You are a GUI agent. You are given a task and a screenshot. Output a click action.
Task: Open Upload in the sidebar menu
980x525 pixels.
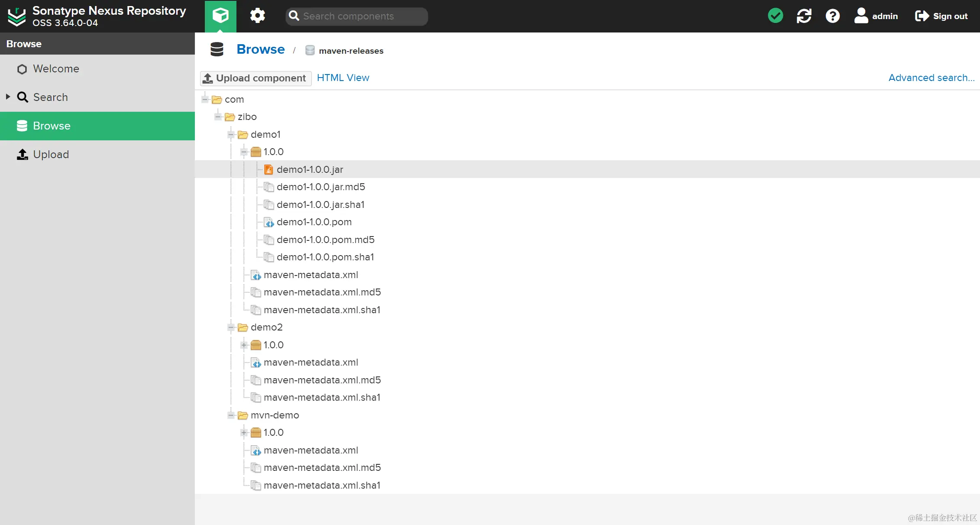[51, 155]
